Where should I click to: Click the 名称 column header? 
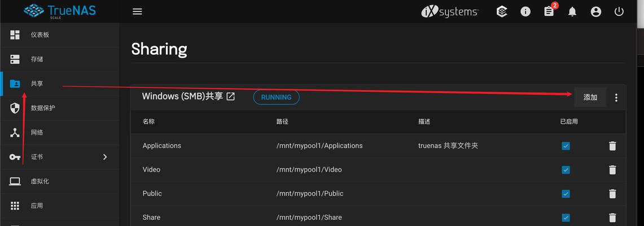point(148,121)
